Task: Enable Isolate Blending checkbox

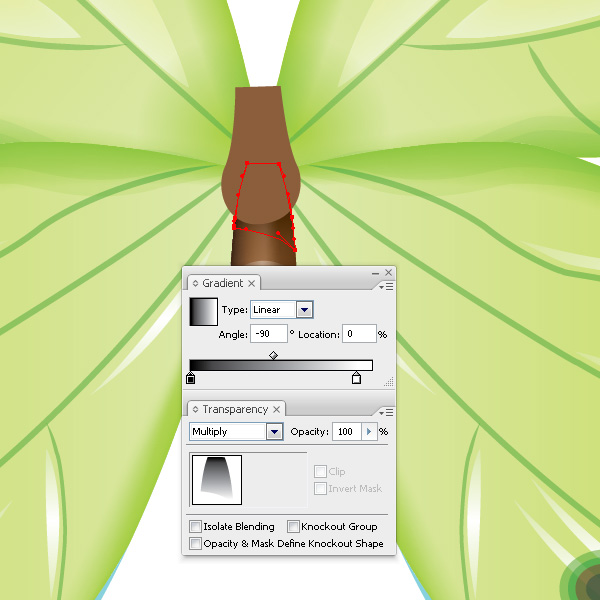Action: pos(195,527)
